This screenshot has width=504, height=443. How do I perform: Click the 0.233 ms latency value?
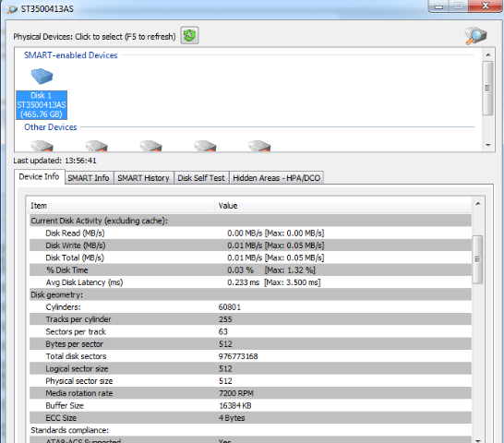(244, 282)
